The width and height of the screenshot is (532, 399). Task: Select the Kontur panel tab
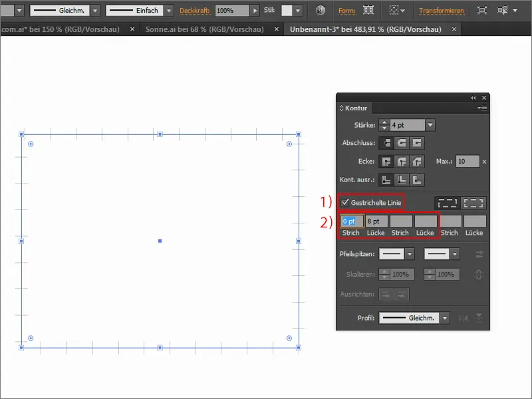point(356,108)
